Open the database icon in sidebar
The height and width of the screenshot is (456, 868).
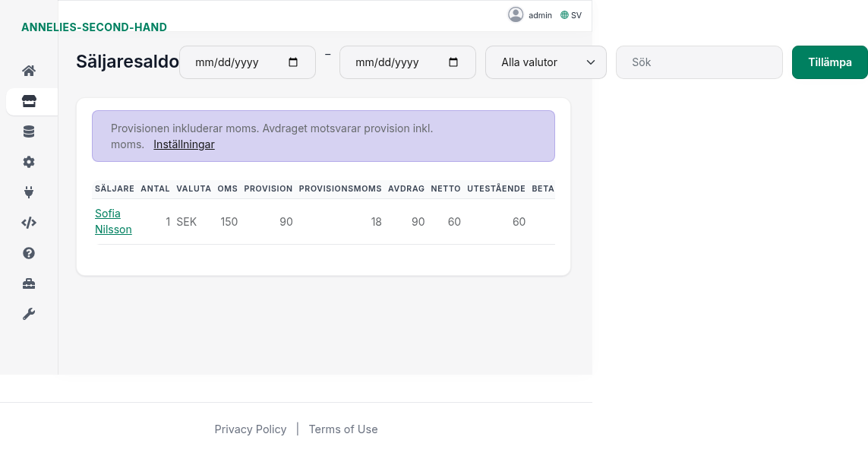(x=29, y=131)
